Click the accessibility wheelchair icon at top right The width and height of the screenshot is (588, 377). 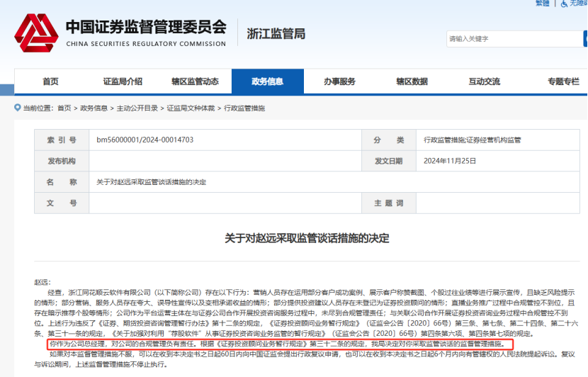point(564,4)
